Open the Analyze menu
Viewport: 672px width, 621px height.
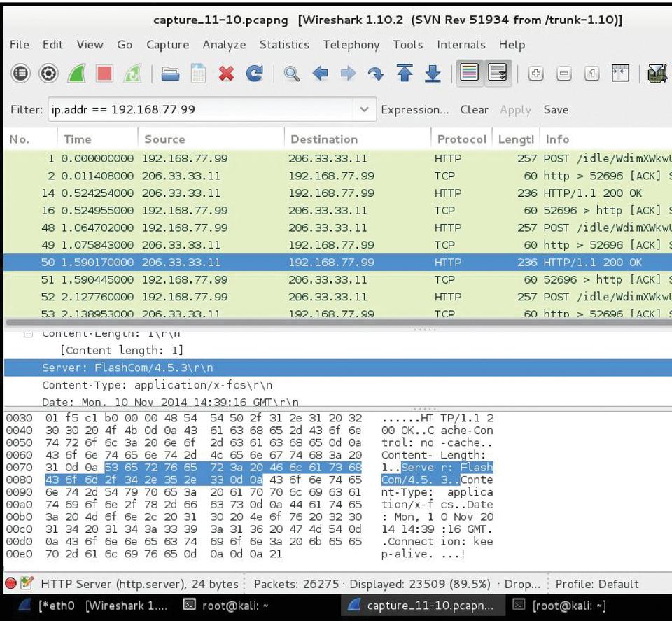tap(224, 45)
